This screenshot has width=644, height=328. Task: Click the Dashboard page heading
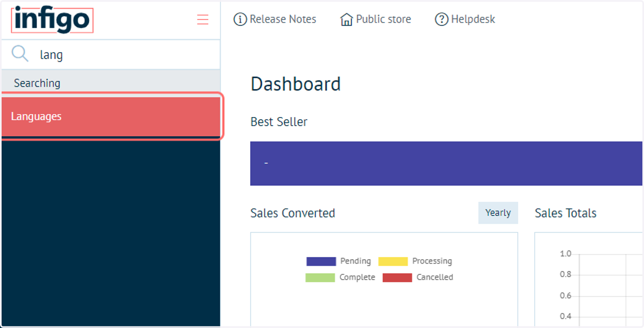click(296, 84)
